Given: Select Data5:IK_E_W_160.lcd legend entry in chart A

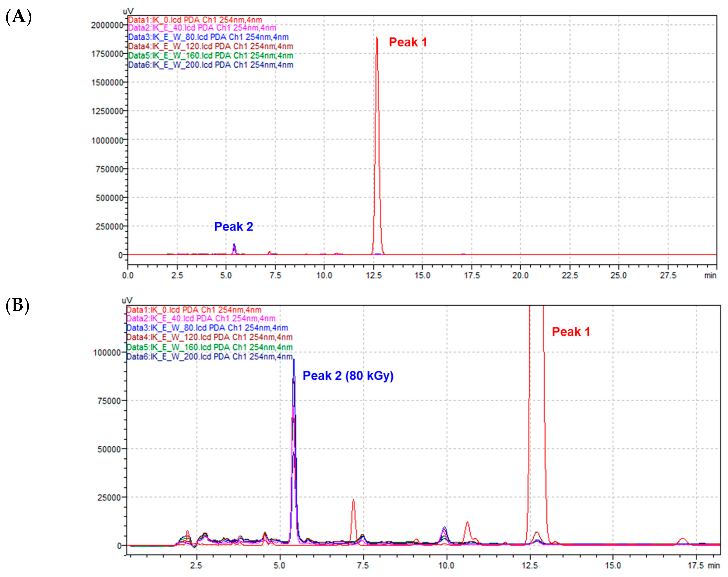Looking at the screenshot, I should click(210, 55).
